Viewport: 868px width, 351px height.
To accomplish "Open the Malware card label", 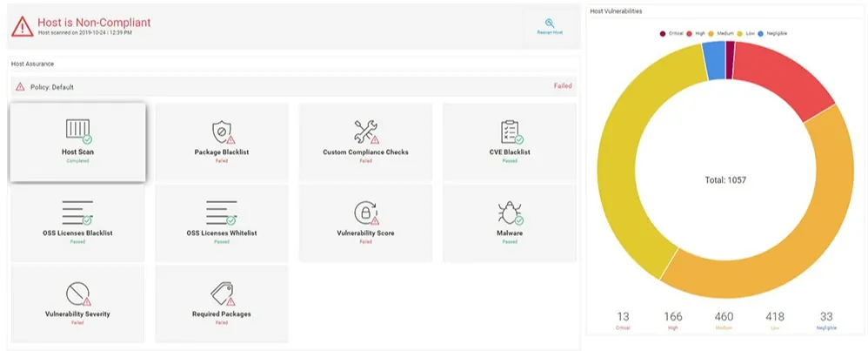I will tap(510, 233).
